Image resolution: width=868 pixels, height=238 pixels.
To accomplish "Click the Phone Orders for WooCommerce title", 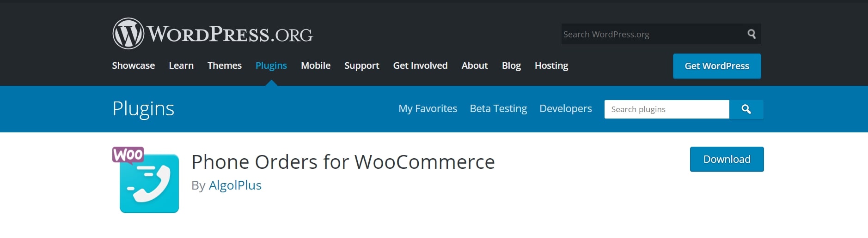I will pyautogui.click(x=343, y=162).
